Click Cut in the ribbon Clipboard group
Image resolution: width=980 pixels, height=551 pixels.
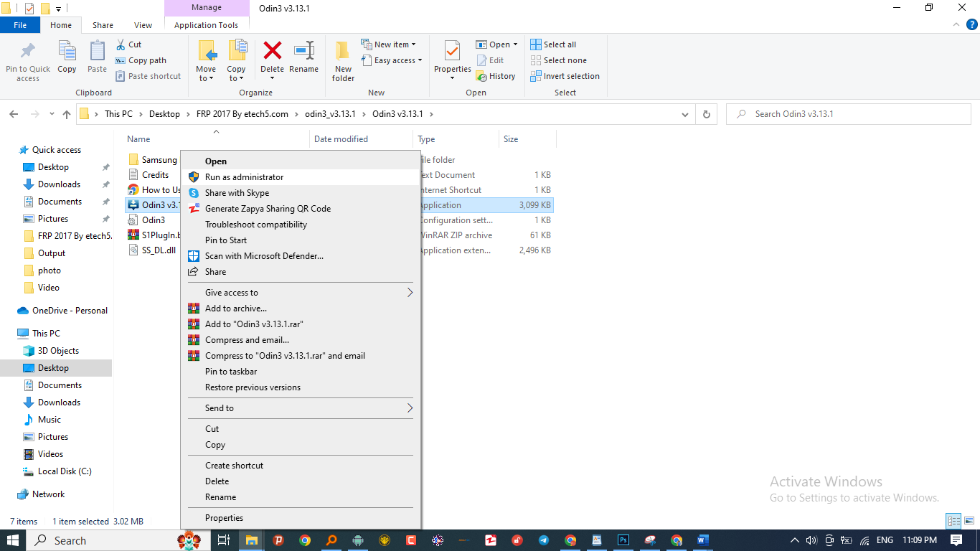[x=129, y=44]
